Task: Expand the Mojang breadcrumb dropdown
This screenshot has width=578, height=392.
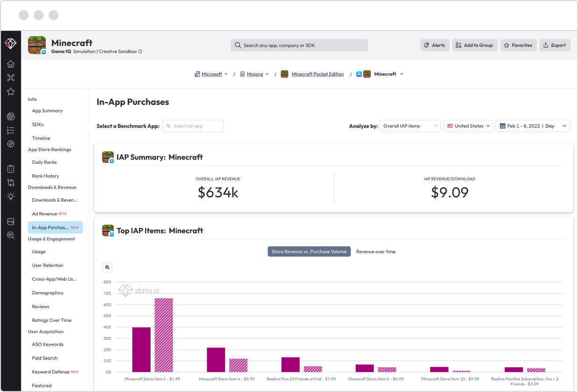Action: click(267, 74)
